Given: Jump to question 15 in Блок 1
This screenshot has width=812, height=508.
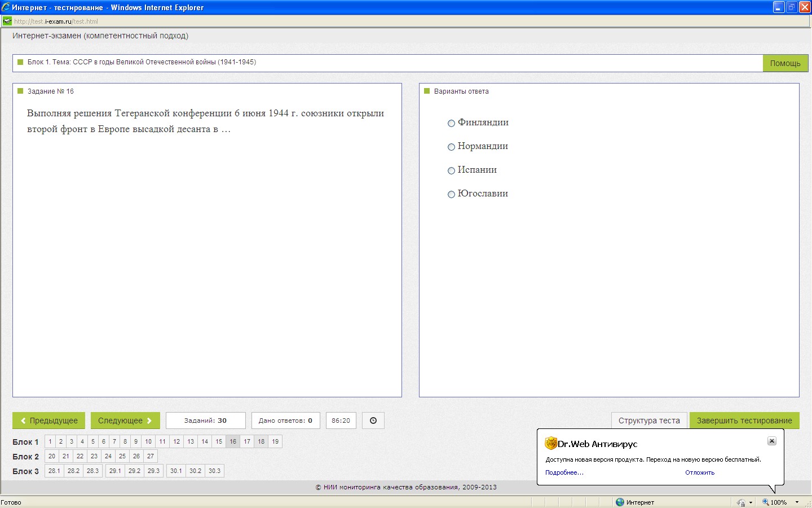Looking at the screenshot, I should tap(219, 441).
